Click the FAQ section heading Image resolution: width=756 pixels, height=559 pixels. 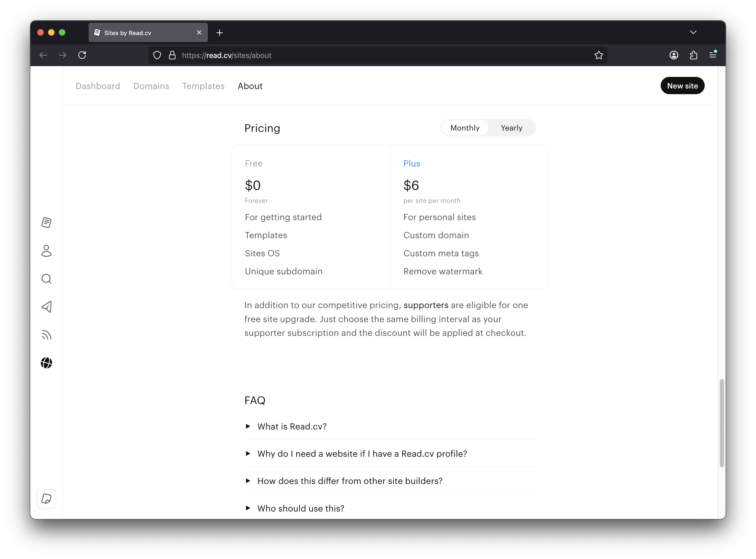click(255, 401)
